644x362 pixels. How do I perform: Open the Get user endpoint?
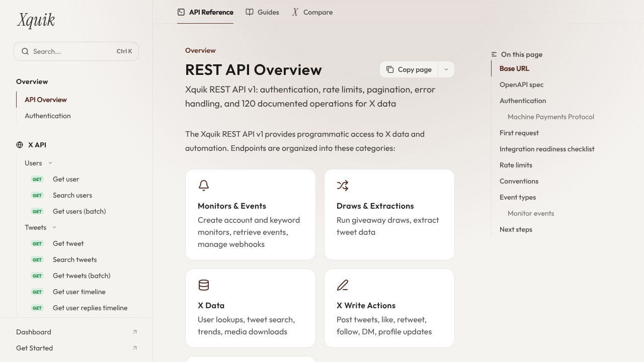[x=66, y=179]
